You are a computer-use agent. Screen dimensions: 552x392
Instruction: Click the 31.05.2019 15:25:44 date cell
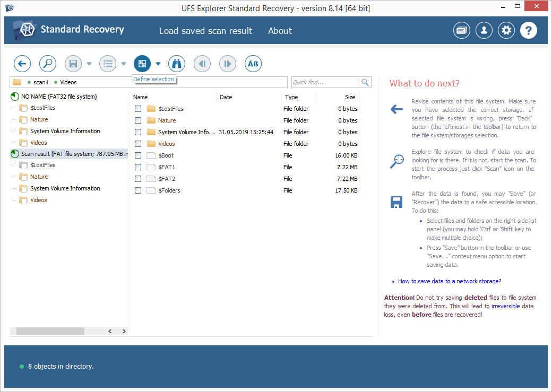[x=246, y=132]
